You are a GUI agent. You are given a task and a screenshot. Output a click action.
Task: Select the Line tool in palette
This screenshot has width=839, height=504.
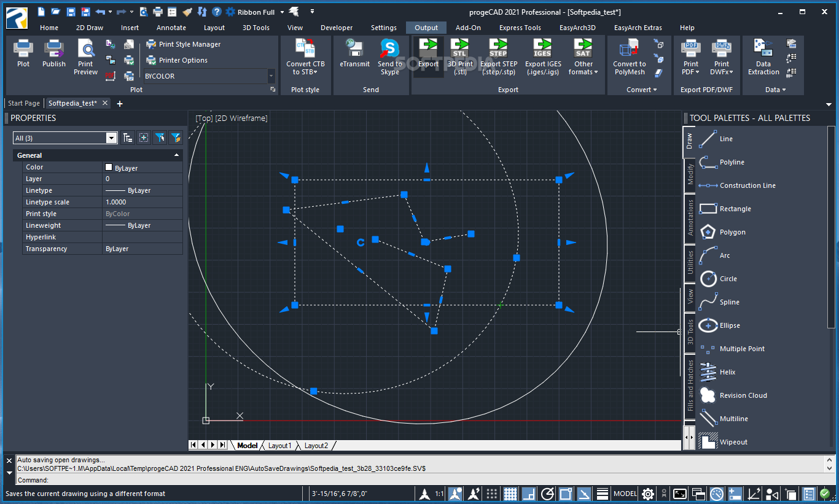click(717, 139)
